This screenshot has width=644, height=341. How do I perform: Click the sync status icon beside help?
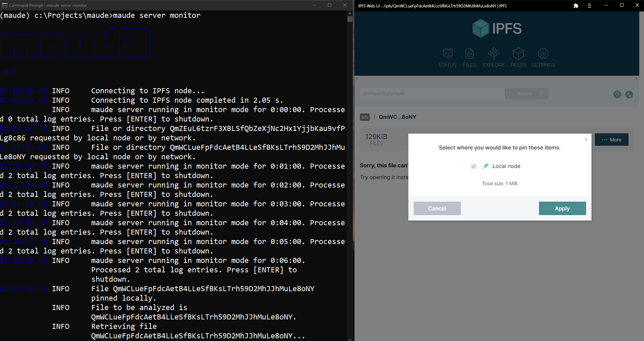[629, 95]
